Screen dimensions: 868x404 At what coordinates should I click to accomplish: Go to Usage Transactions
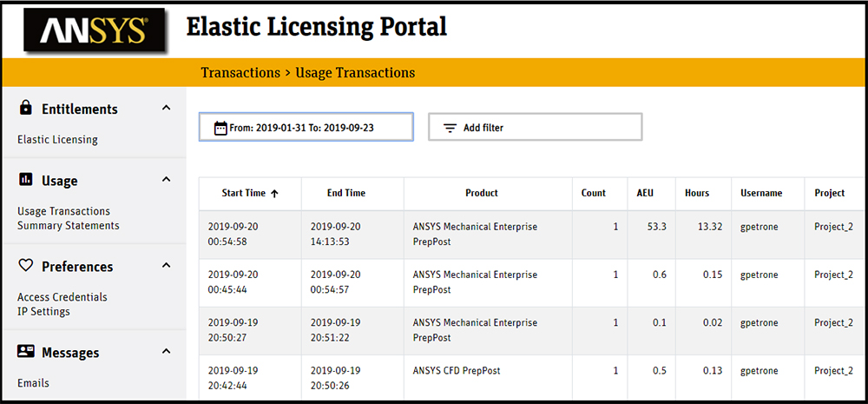pos(63,211)
